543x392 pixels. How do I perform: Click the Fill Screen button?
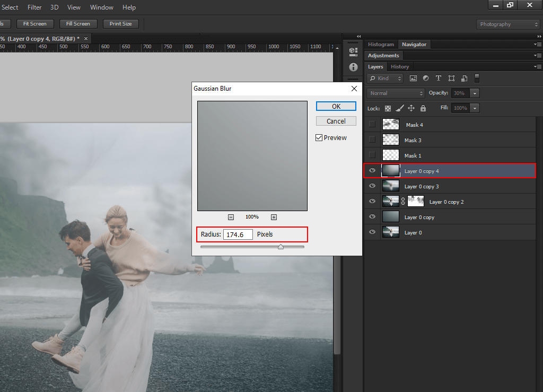[78, 23]
